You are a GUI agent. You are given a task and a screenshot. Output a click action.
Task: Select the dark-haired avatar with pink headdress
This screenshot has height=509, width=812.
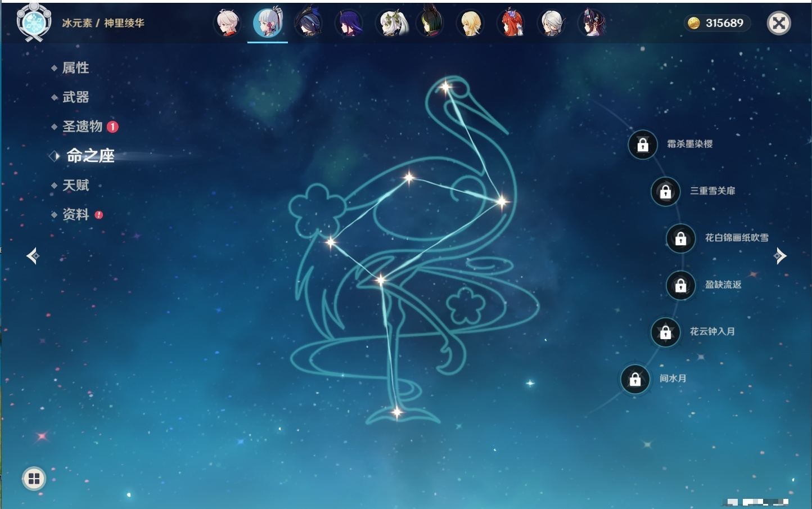coord(592,23)
